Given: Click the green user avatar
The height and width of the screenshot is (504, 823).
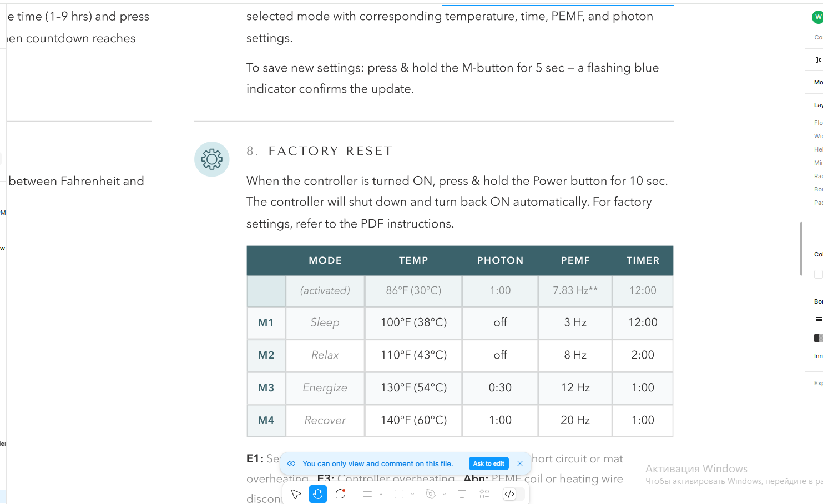Looking at the screenshot, I should (x=817, y=17).
